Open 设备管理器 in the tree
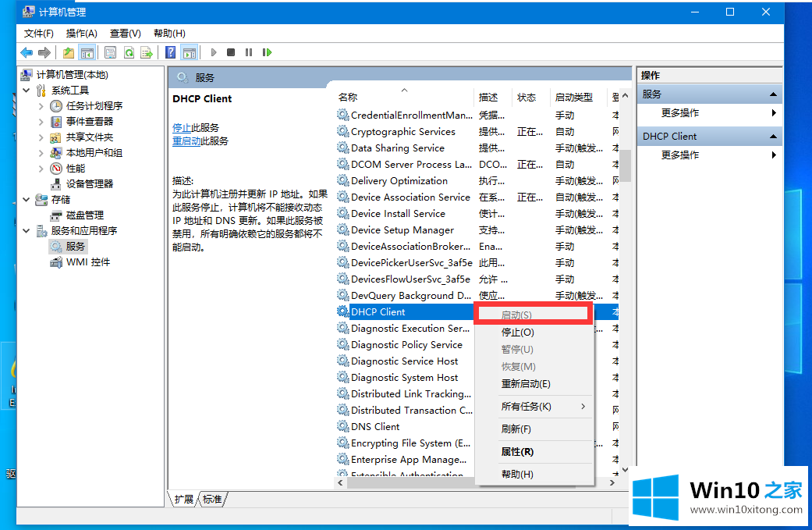 point(90,184)
